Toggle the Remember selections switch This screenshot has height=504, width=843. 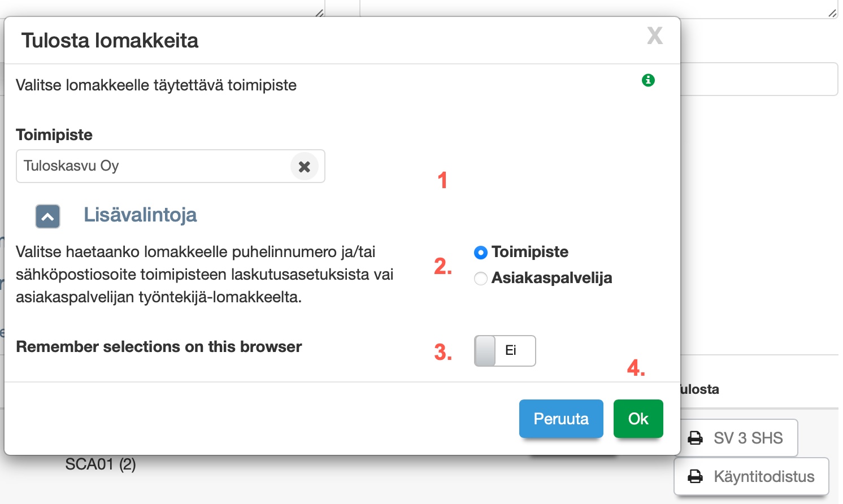point(505,351)
